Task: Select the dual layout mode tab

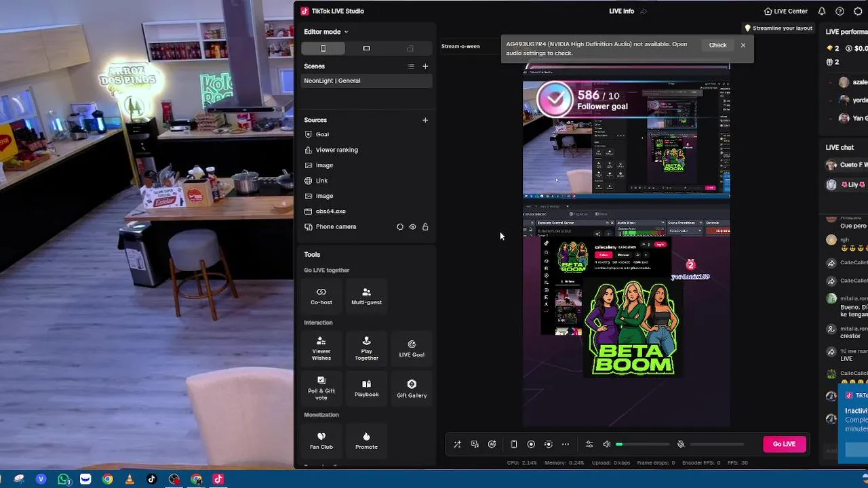Action: click(x=410, y=48)
